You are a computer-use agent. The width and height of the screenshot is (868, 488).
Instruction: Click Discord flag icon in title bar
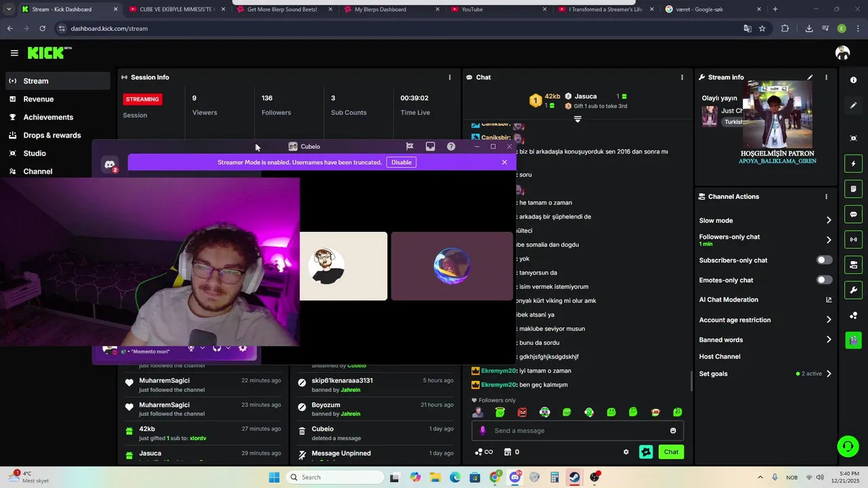pos(410,146)
